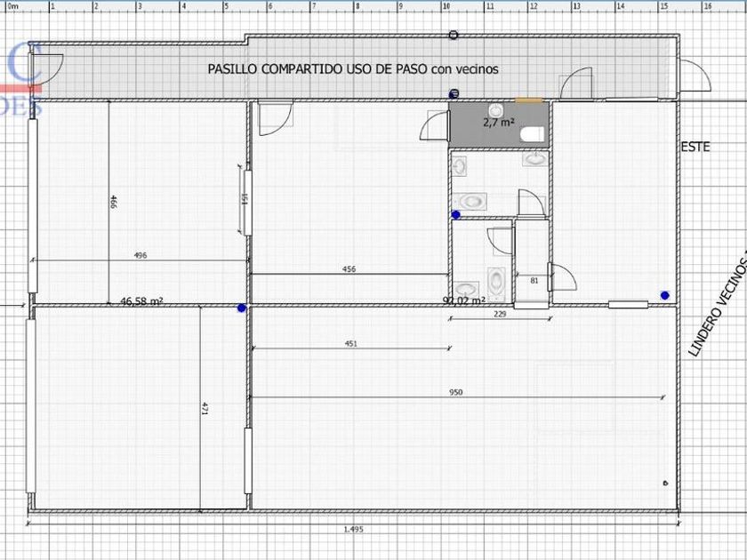Select the exterior door at the corridor's right end
This screenshot has width=747, height=560.
(695, 78)
